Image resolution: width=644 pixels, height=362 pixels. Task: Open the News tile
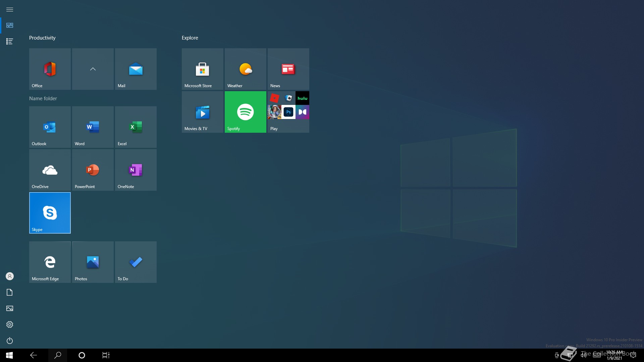[x=288, y=69]
